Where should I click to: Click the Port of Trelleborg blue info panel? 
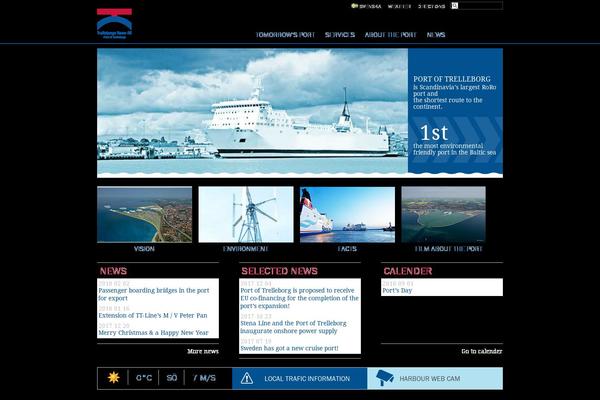coord(455,111)
